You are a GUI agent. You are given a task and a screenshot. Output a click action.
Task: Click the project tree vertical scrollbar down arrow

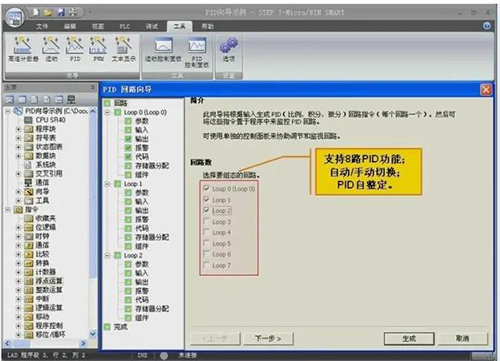(x=93, y=333)
